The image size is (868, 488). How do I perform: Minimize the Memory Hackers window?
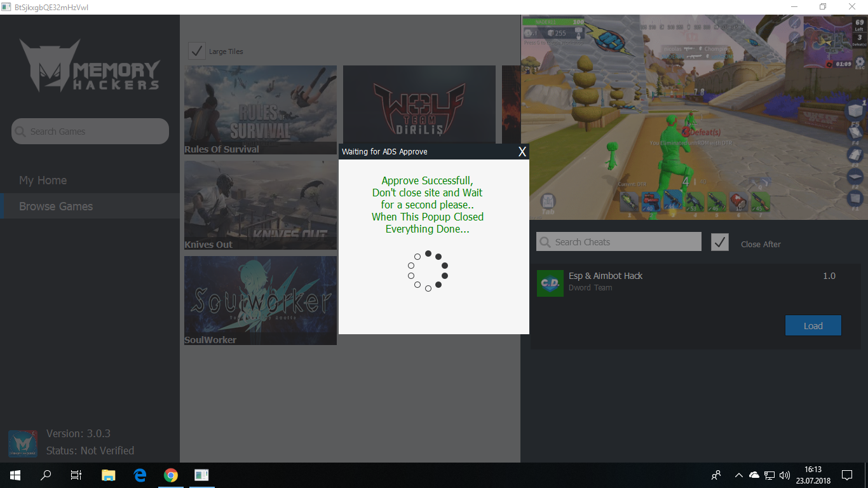pos(794,7)
